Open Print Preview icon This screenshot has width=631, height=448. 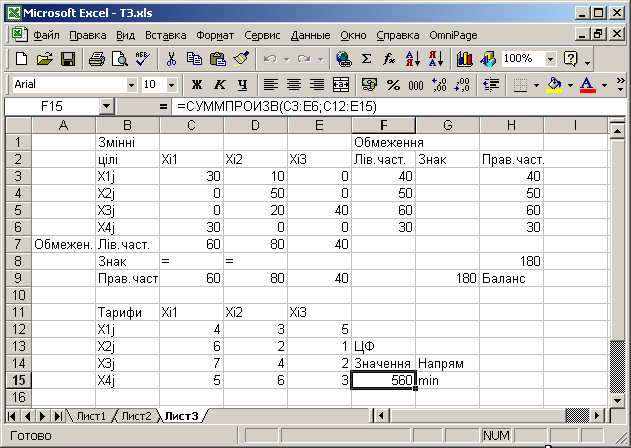pos(120,59)
